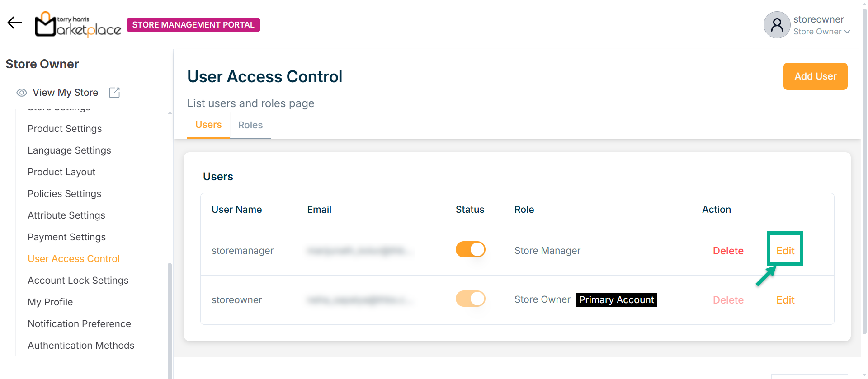This screenshot has width=868, height=379.
Task: Click the Marketplace logo
Action: (x=78, y=24)
